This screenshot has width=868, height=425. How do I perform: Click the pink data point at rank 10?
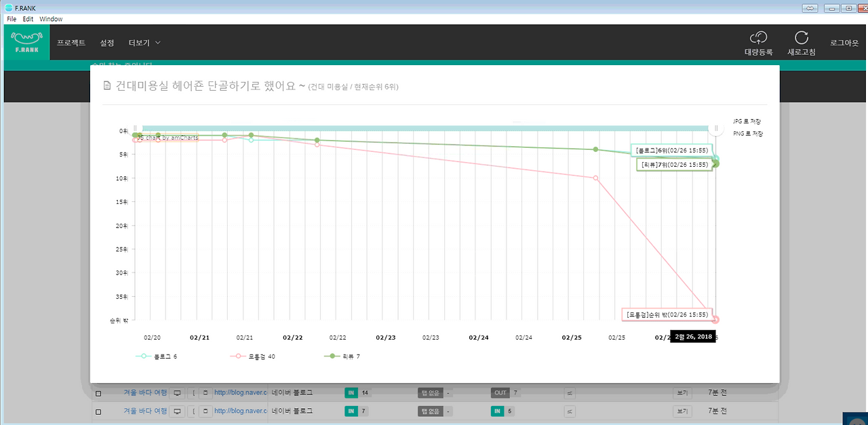point(595,178)
